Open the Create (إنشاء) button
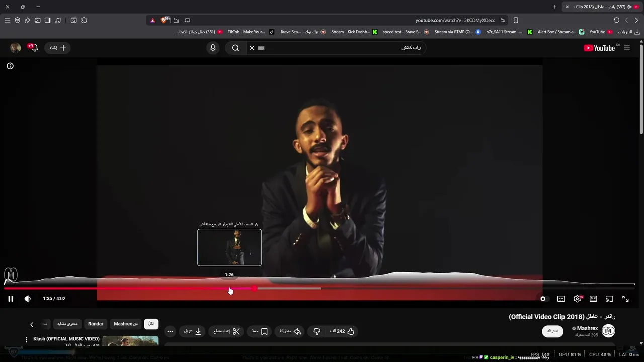644x362 pixels. [58, 48]
